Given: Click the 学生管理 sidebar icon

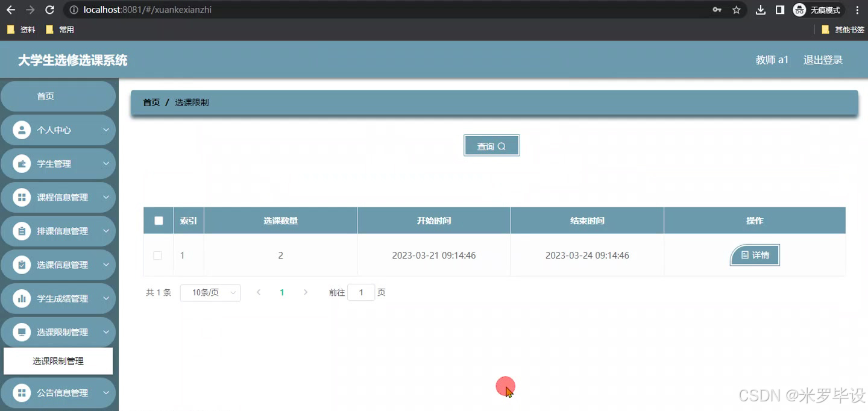Looking at the screenshot, I should pos(22,163).
